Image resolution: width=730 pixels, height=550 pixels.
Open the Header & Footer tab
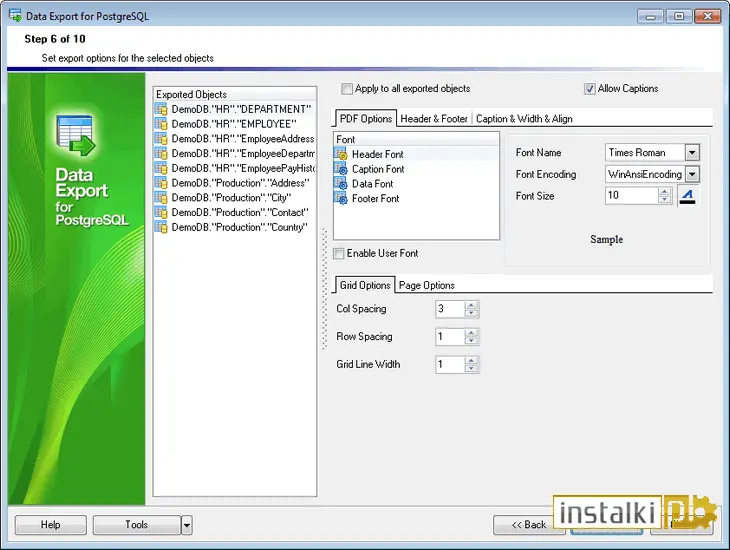434,119
